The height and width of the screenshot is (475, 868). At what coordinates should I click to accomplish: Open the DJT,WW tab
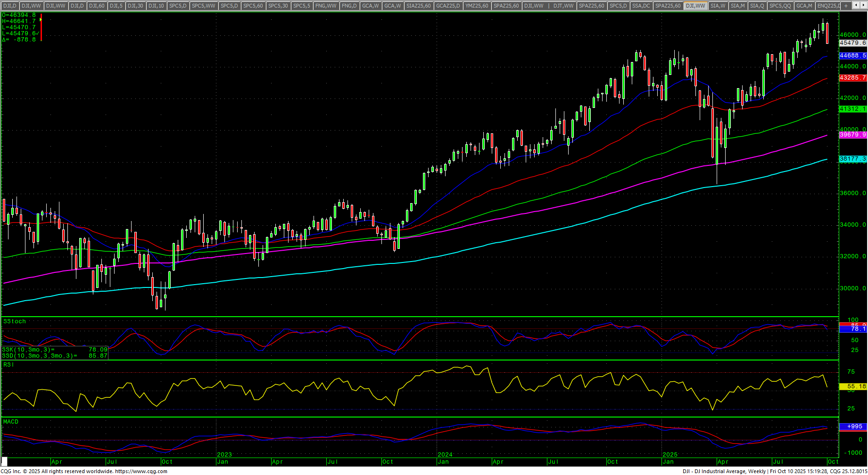coord(563,6)
